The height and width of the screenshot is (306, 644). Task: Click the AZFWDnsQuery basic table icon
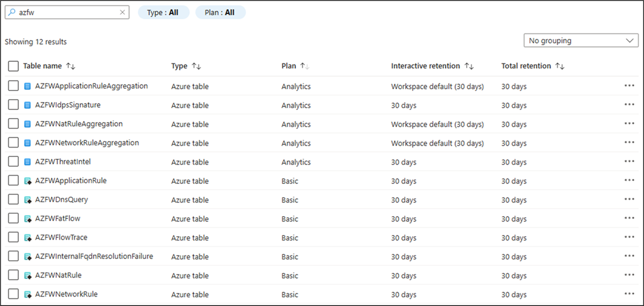click(27, 200)
